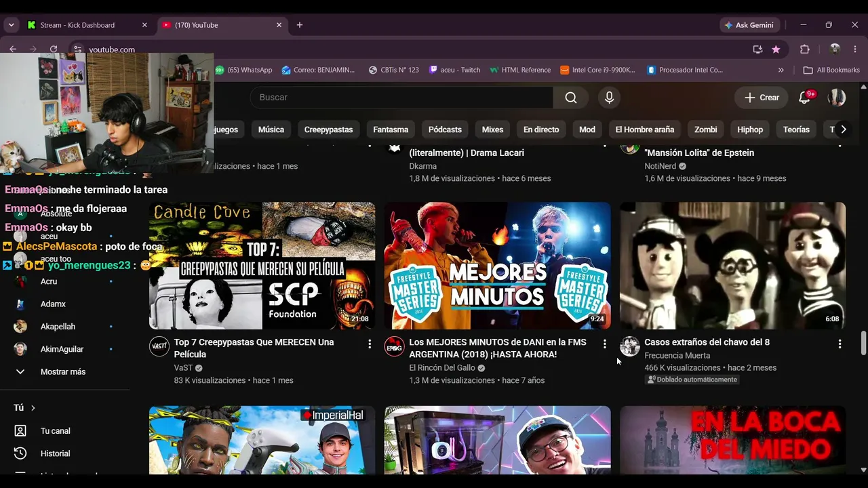Click the Crear button
Screen dimensions: 868x488
(x=762, y=98)
